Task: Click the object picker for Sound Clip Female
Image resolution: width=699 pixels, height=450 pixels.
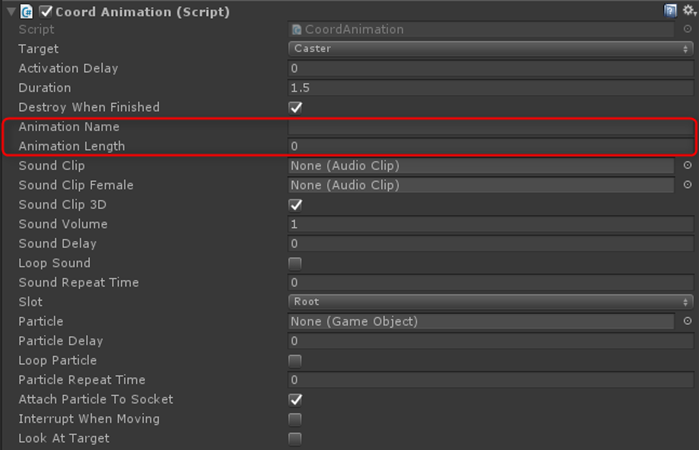Action: coord(687,185)
